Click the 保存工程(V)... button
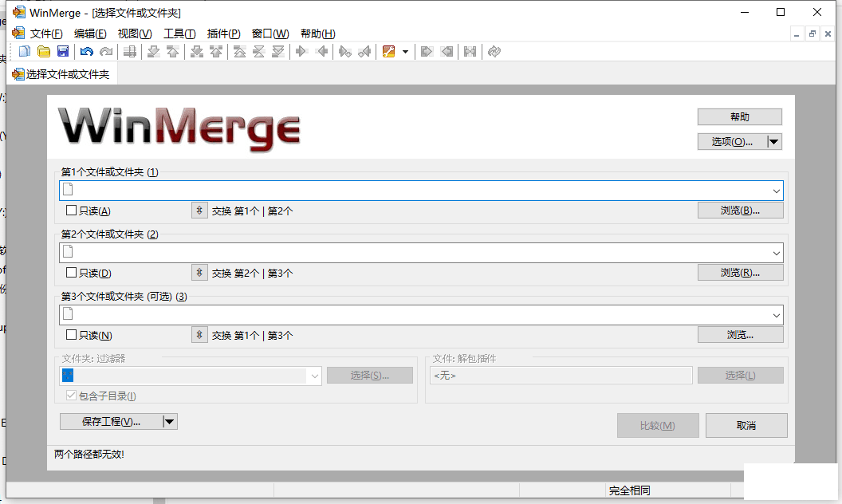842x504 pixels. click(111, 422)
